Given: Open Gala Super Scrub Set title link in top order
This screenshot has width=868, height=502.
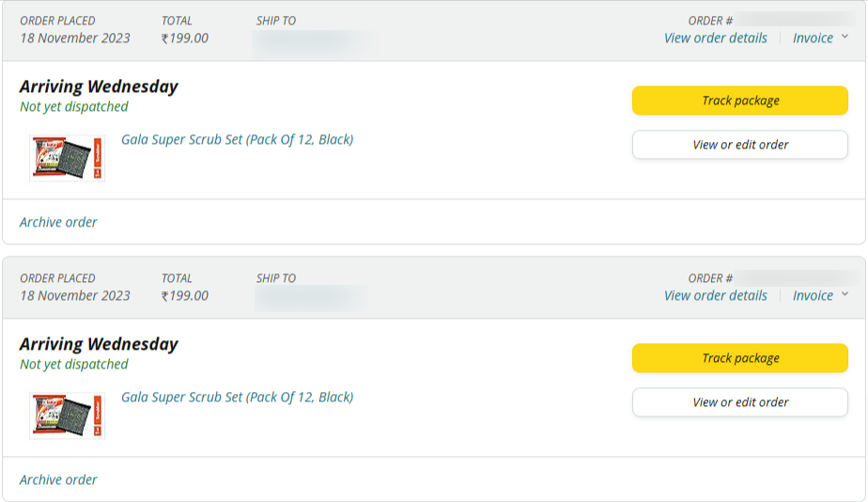Looking at the screenshot, I should pos(237,140).
